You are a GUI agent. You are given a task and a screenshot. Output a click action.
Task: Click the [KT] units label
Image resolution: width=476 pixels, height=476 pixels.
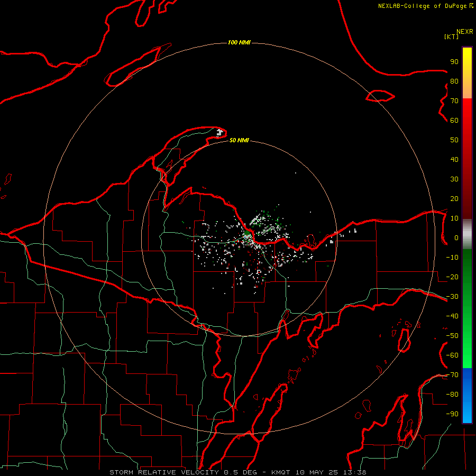pyautogui.click(x=452, y=36)
